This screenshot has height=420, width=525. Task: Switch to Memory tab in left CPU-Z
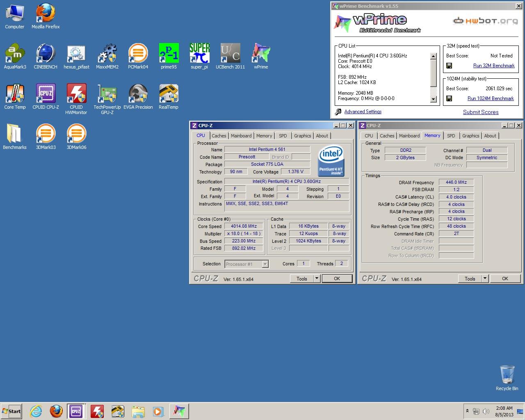click(x=264, y=136)
